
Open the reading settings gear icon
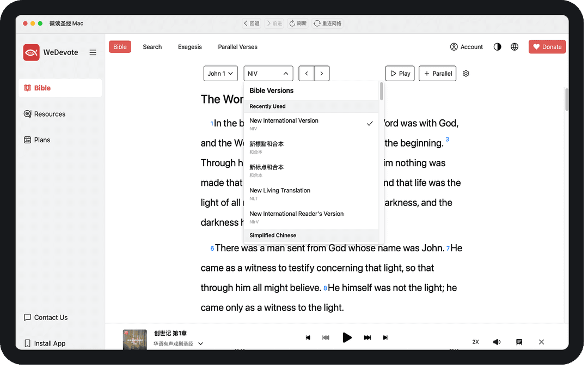(x=465, y=73)
